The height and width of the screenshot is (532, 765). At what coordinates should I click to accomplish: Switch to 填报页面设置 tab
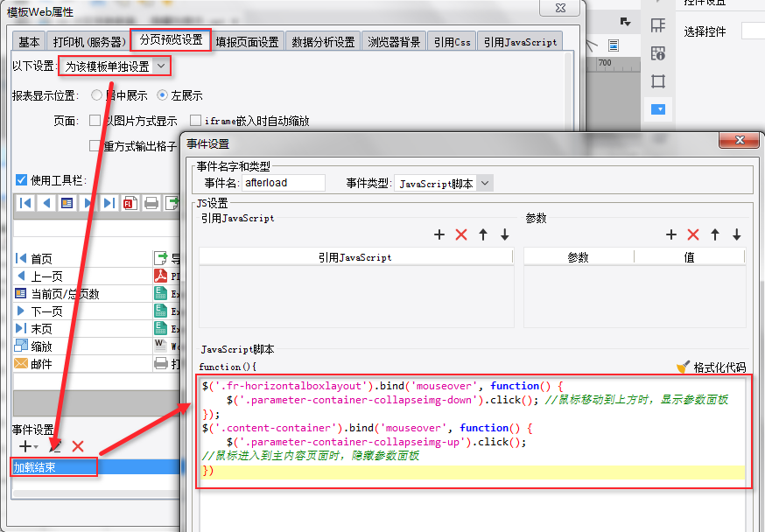[x=248, y=42]
